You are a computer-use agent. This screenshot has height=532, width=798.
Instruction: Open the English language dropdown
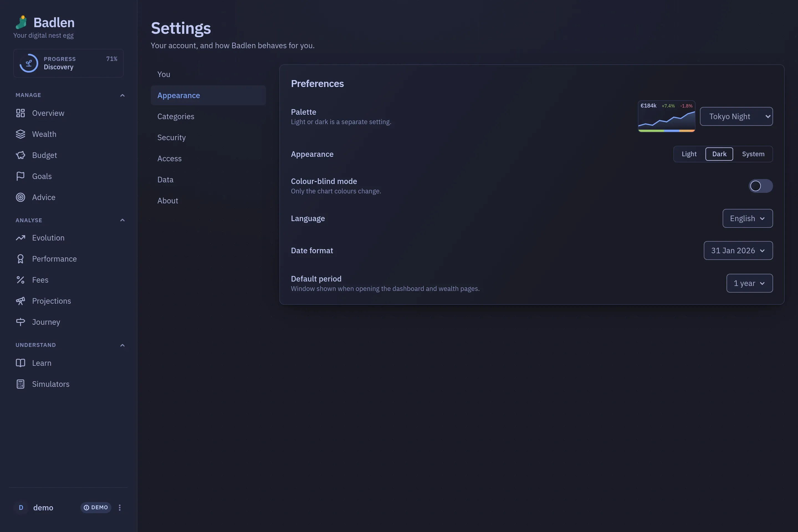click(x=748, y=219)
